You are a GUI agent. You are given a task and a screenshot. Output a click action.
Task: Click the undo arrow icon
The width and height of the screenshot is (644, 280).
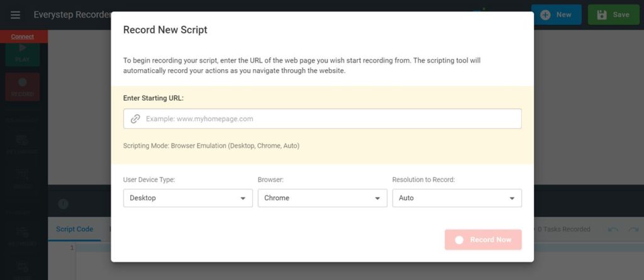(613, 230)
